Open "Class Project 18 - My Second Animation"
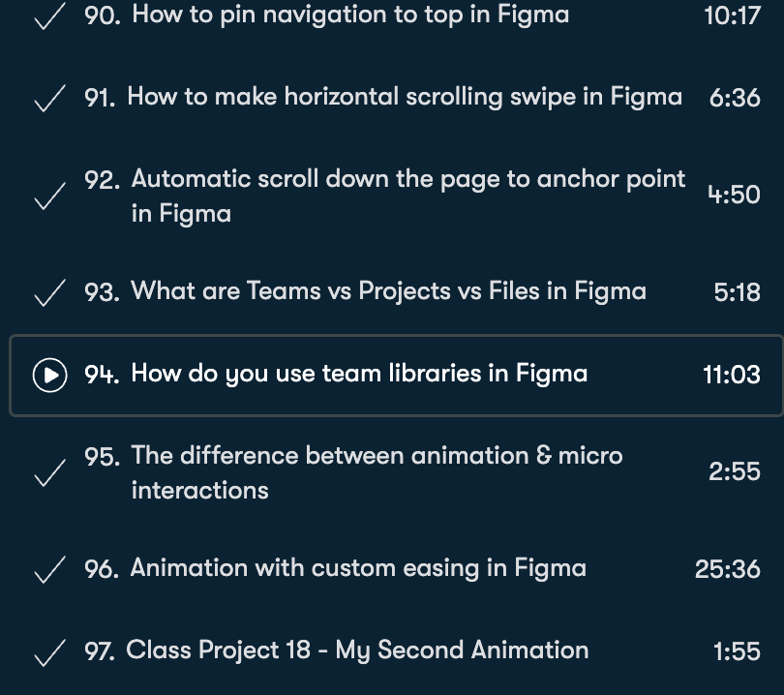 pos(357,650)
